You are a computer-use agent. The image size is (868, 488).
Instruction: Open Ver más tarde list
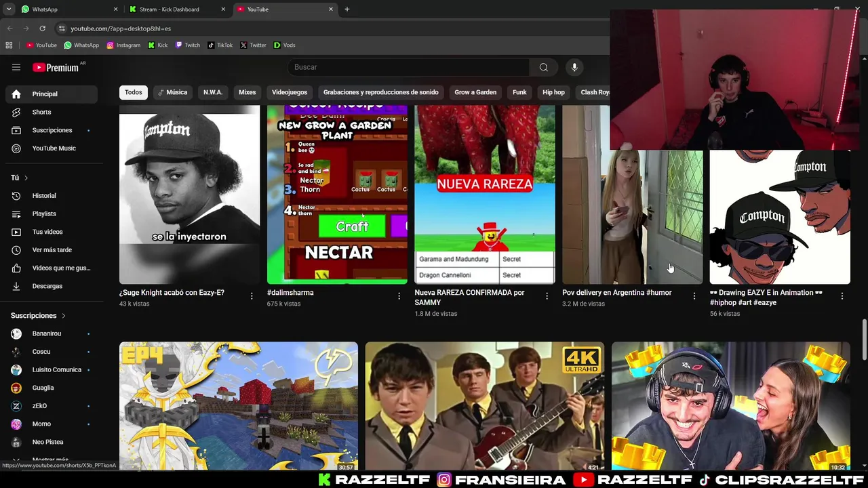click(52, 250)
